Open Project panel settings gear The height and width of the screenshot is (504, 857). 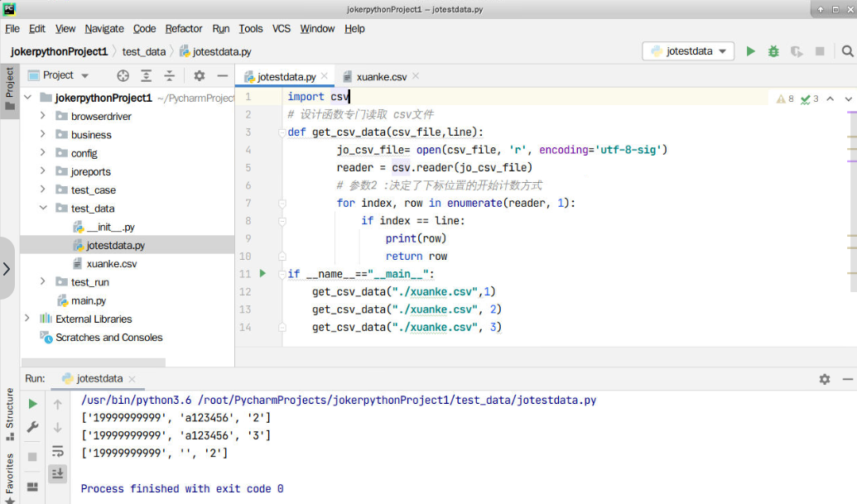point(200,76)
